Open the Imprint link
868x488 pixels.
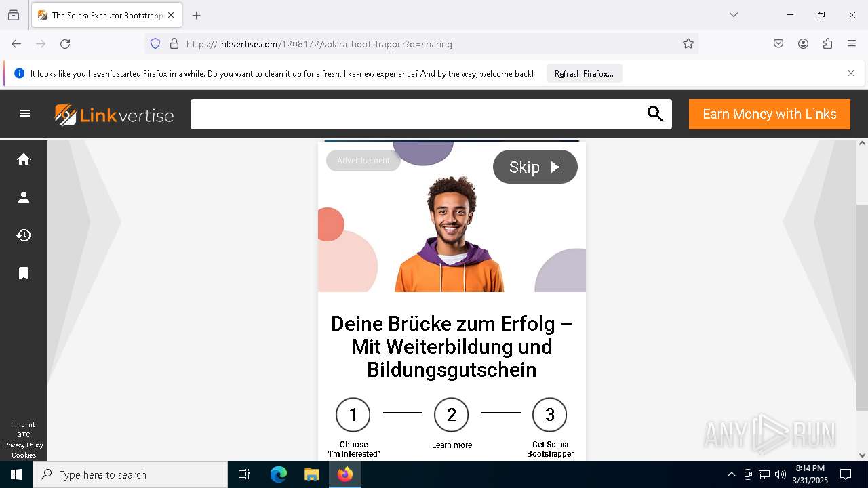coord(24,425)
